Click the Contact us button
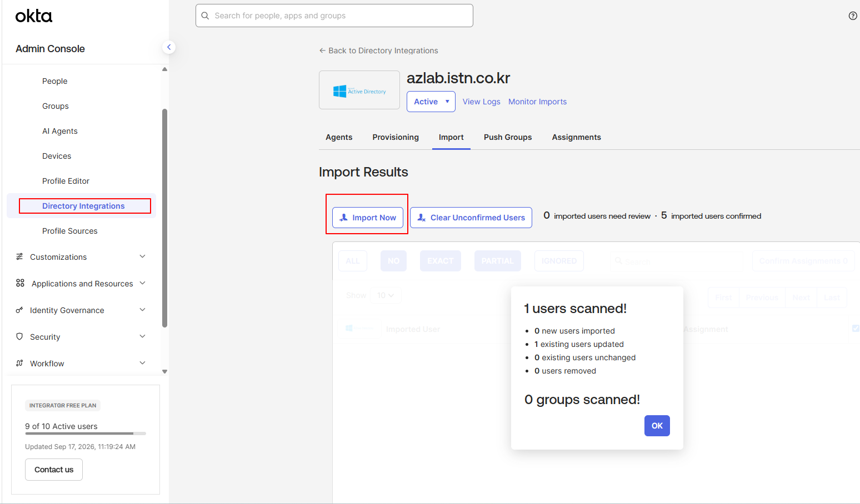This screenshot has height=504, width=860. click(54, 470)
